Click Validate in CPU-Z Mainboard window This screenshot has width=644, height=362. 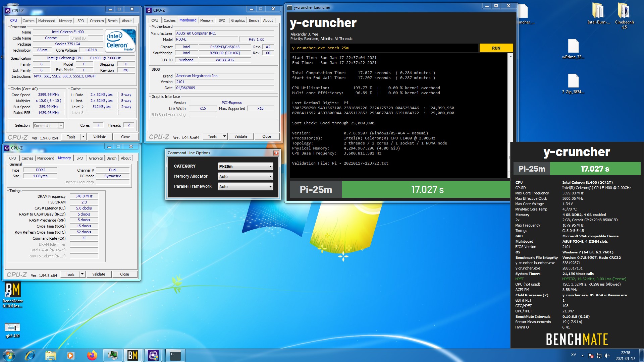click(241, 136)
